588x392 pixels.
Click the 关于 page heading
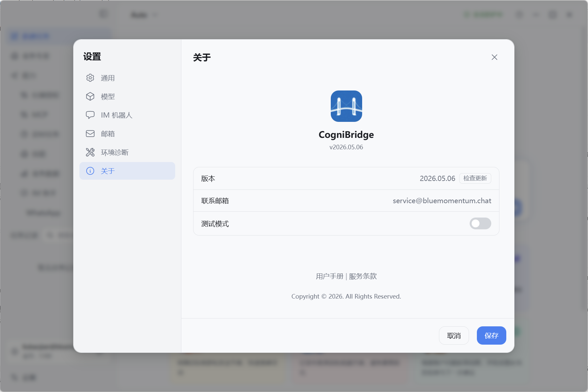coord(202,57)
